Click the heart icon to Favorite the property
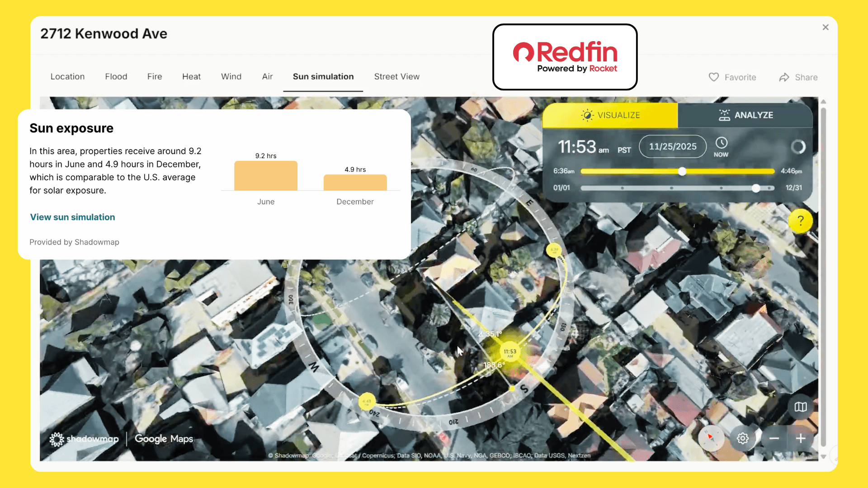This screenshot has height=488, width=868. coord(714,77)
